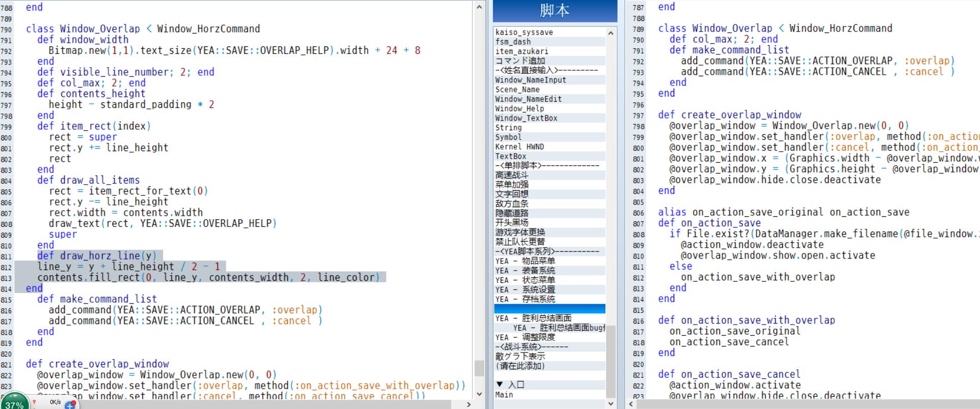This screenshot has width=980, height=409.
Task: Click the right arrow of left horizontal scrollbar
Action: pyautogui.click(x=469, y=404)
